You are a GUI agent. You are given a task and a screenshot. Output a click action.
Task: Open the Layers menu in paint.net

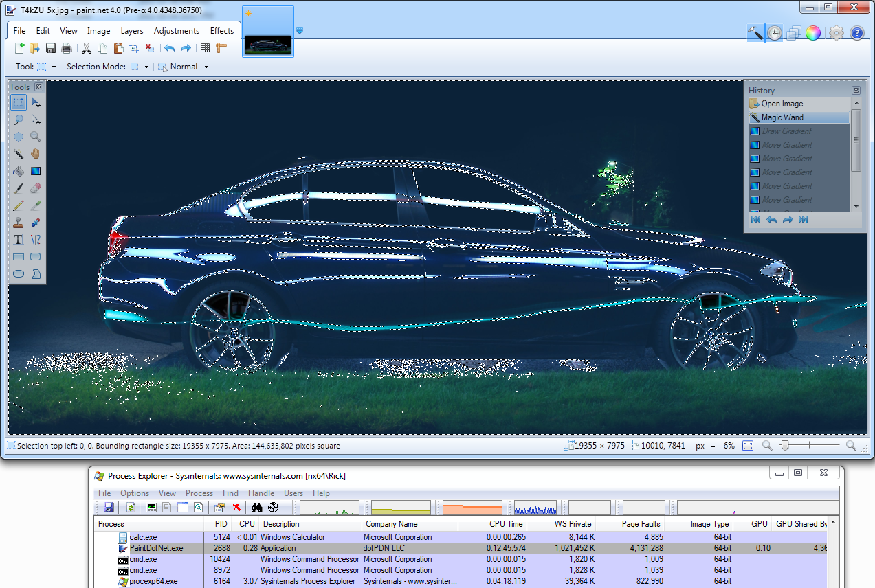tap(132, 31)
